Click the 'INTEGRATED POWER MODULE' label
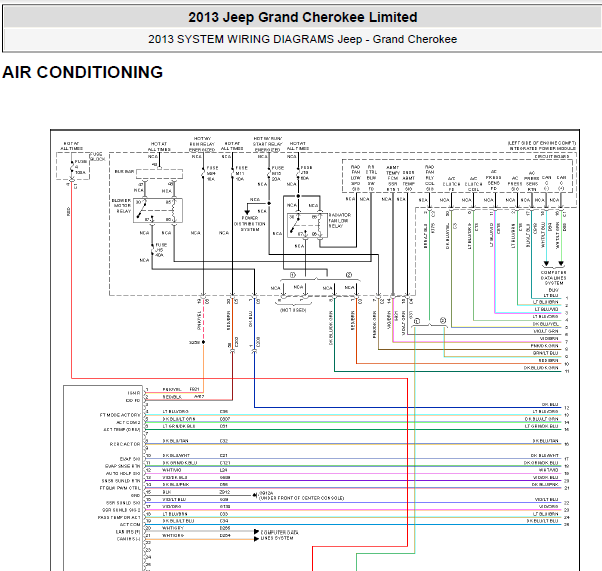This screenshot has height=571, width=602. (x=543, y=148)
